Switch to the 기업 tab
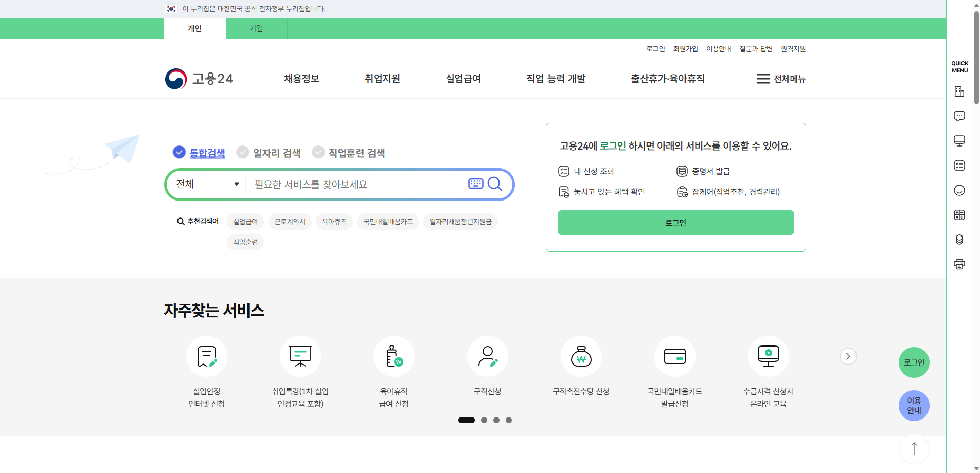 (x=256, y=28)
